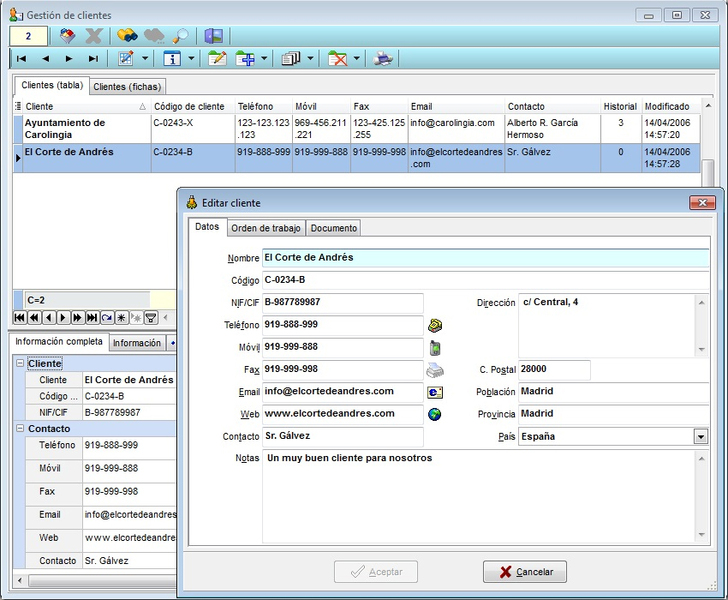Open dropdown arrow beside duplicate icon
The width and height of the screenshot is (728, 600).
click(x=311, y=59)
